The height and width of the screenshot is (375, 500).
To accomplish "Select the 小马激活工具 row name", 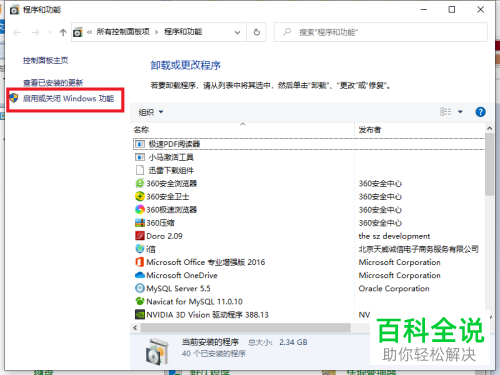I will click(x=171, y=157).
